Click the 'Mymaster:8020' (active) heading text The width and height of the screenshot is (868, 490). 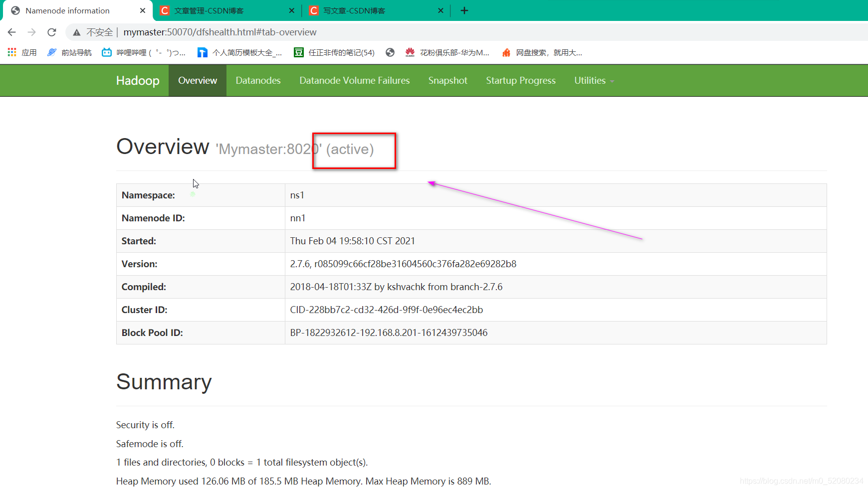[295, 149]
